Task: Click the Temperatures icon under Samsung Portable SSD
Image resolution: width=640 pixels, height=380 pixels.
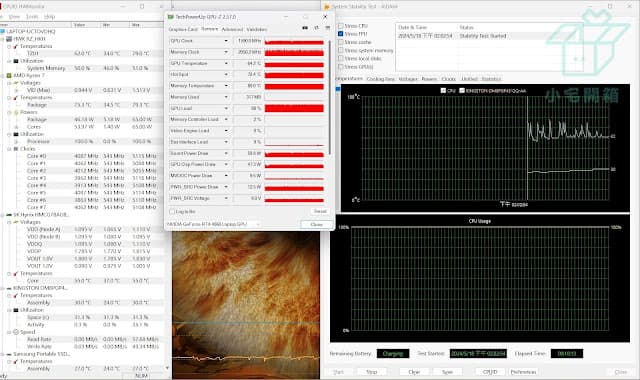Action: (16, 362)
